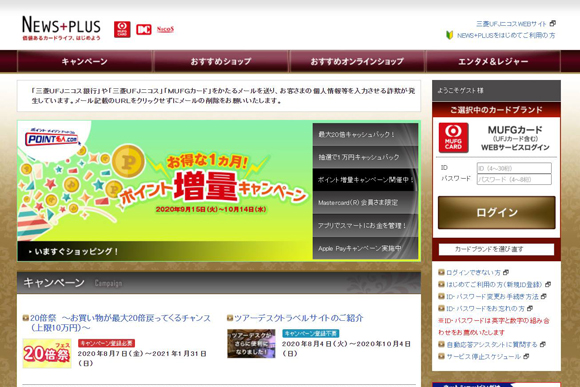The height and width of the screenshot is (387, 580).
Task: Select the 最大20倍キャッシュバック！ banner tab
Action: tap(365, 134)
